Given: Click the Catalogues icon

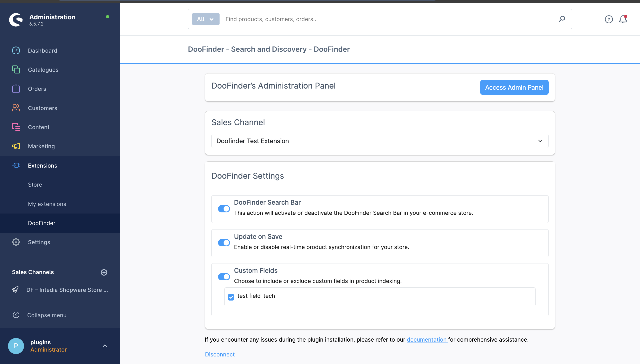Looking at the screenshot, I should click(x=16, y=69).
